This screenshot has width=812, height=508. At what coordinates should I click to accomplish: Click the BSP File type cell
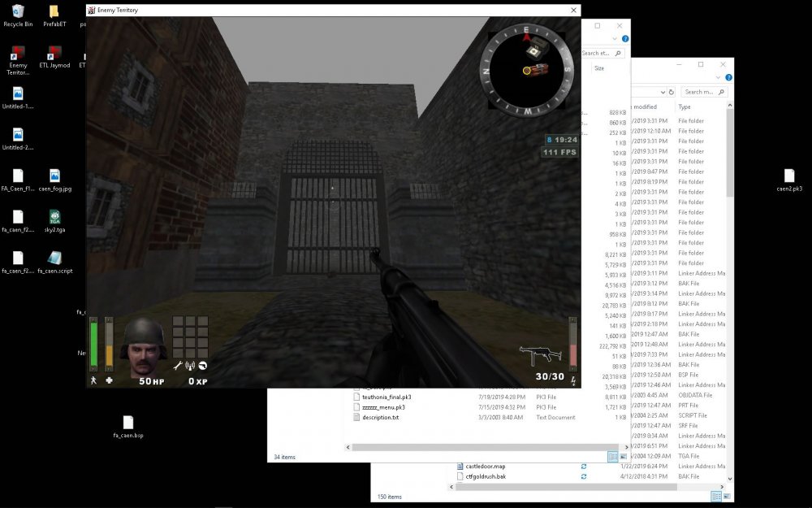coord(689,375)
